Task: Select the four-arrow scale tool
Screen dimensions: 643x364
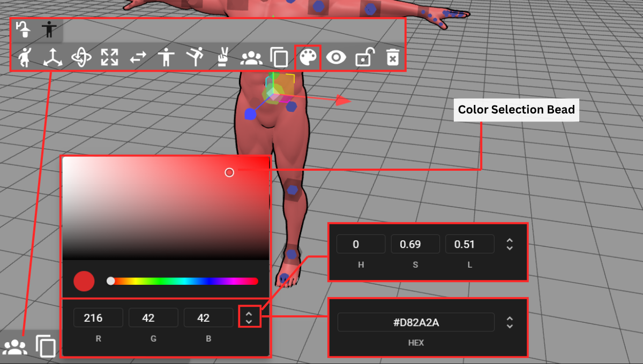Action: [109, 57]
